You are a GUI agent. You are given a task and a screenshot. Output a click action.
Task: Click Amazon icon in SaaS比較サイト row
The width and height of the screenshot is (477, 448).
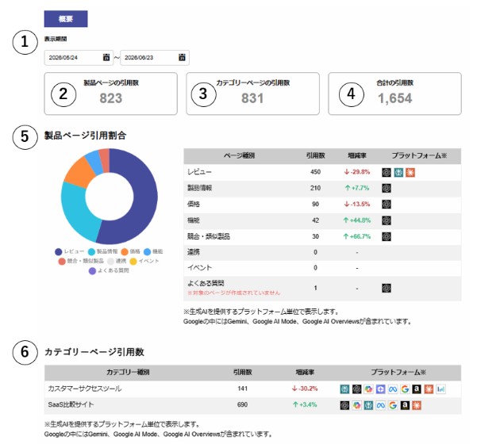coord(405,405)
